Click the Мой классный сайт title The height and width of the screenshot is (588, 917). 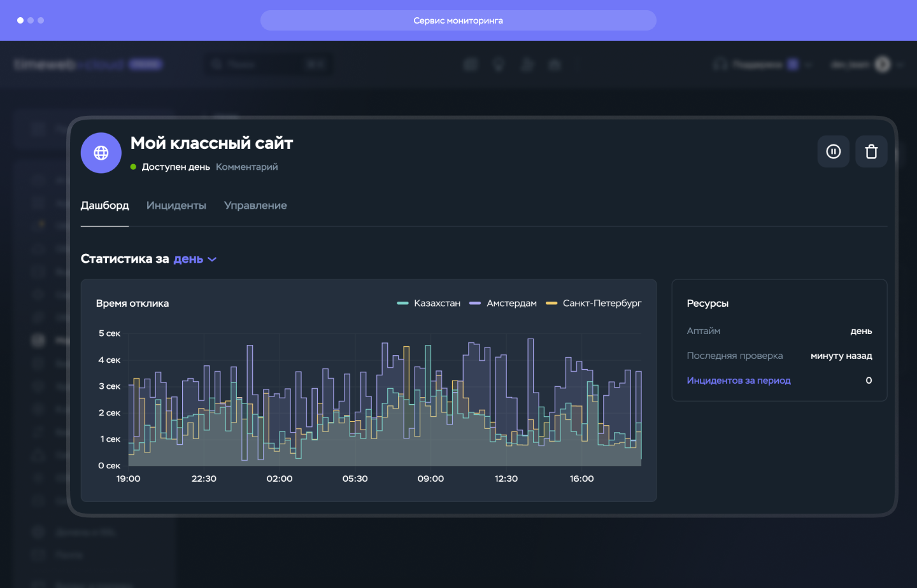coord(211,143)
